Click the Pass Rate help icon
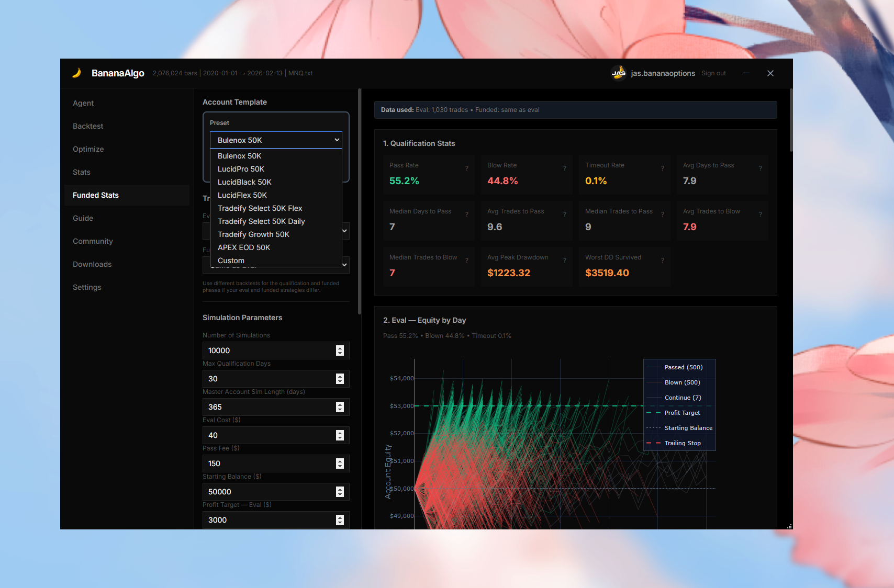This screenshot has height=588, width=894. pos(467,168)
